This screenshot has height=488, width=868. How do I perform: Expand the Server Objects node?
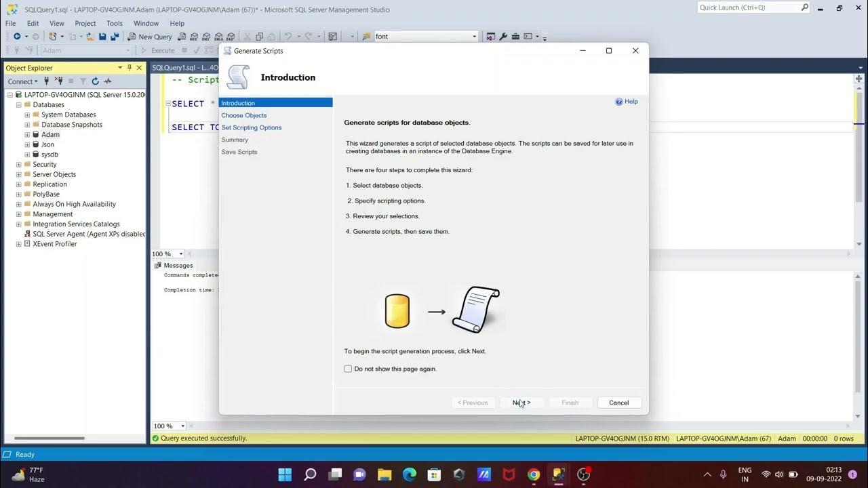[x=19, y=174]
